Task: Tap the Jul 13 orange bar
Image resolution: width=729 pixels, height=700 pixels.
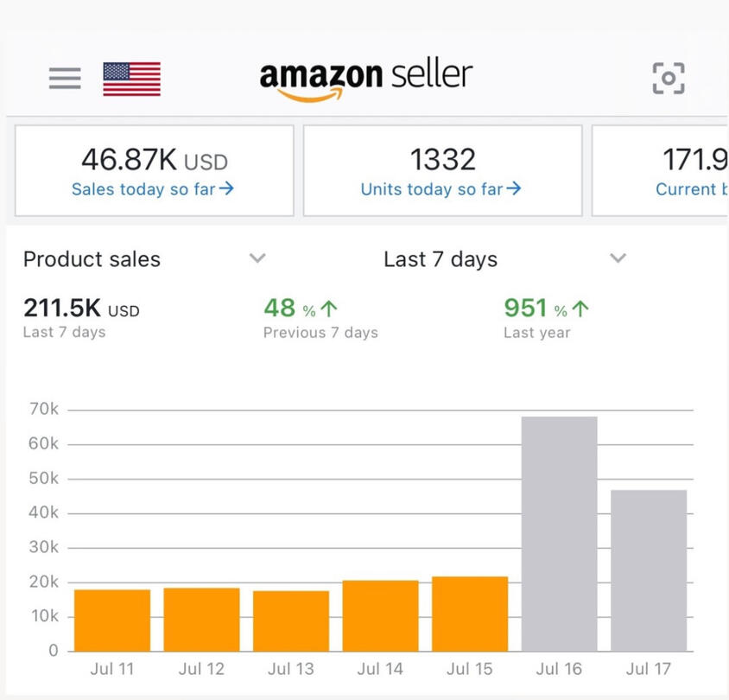Action: tap(291, 620)
